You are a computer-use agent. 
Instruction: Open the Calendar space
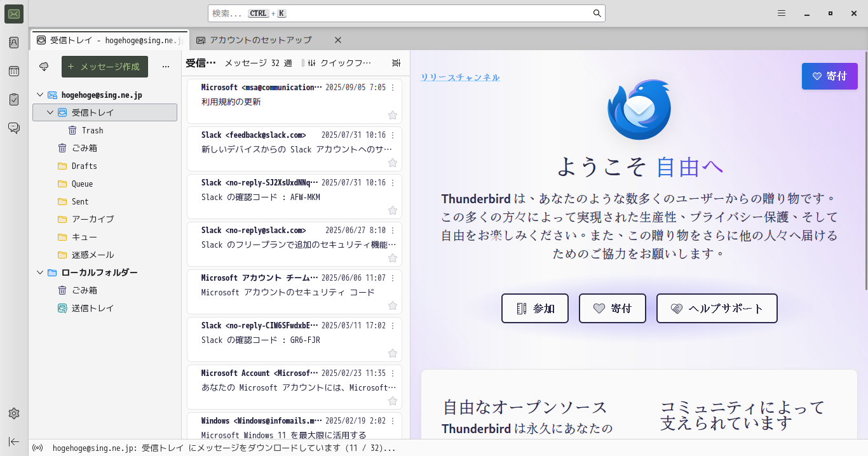click(14, 71)
